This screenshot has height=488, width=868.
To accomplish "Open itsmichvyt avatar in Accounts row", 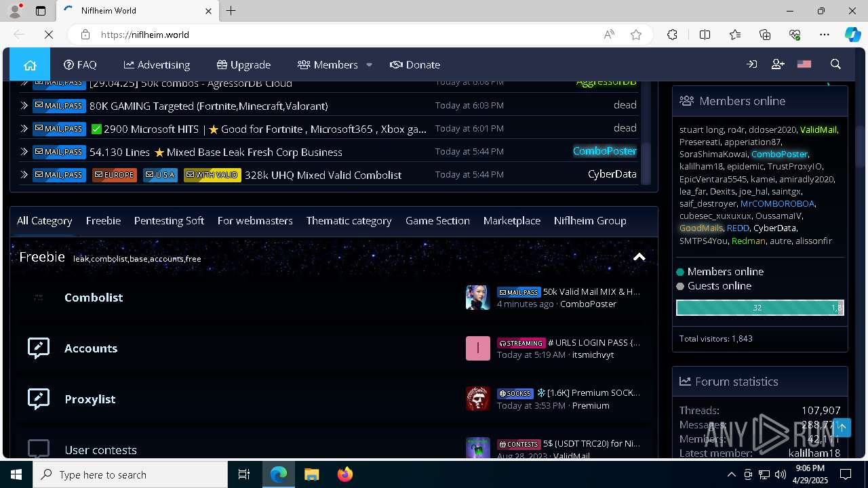I will pyautogui.click(x=477, y=348).
